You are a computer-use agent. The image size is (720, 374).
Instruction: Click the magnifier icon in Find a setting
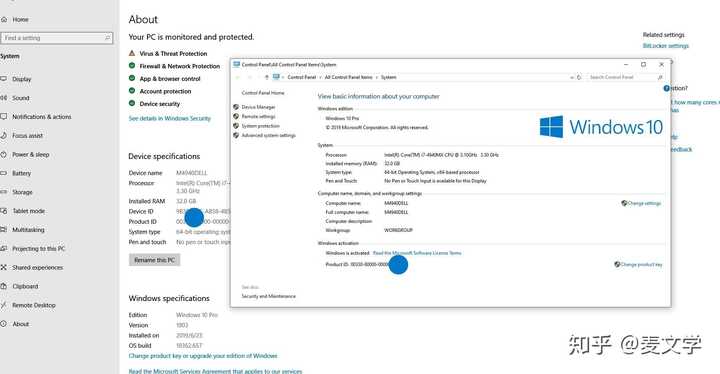pyautogui.click(x=107, y=38)
